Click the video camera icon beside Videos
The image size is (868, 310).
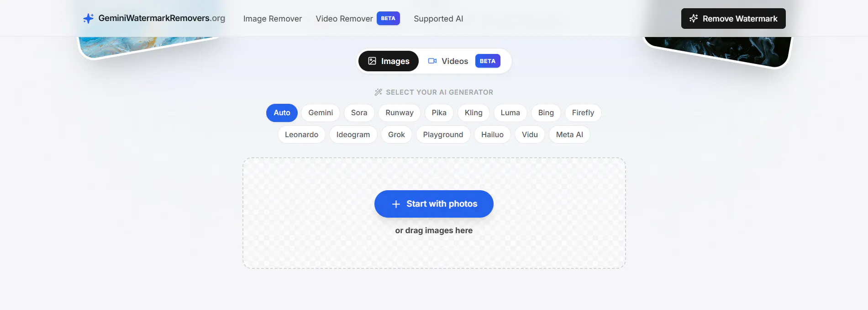(432, 61)
